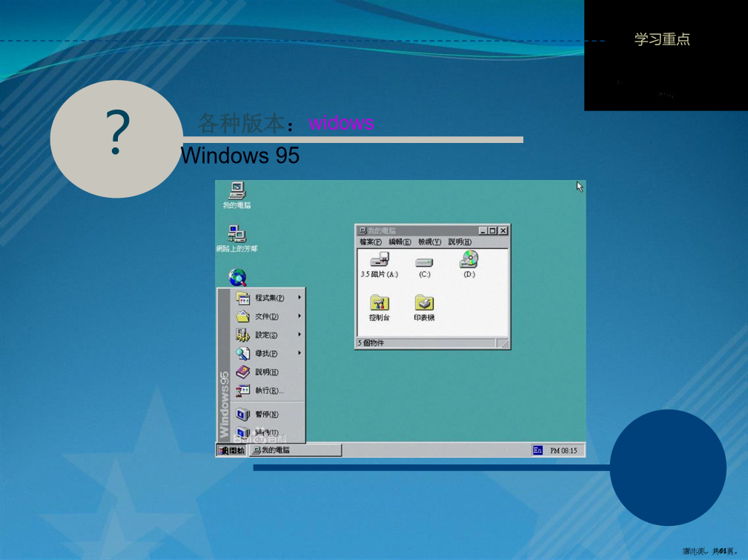The image size is (748, 560).
Task: Open the 我的電腦 desktop icon
Action: coord(237,195)
